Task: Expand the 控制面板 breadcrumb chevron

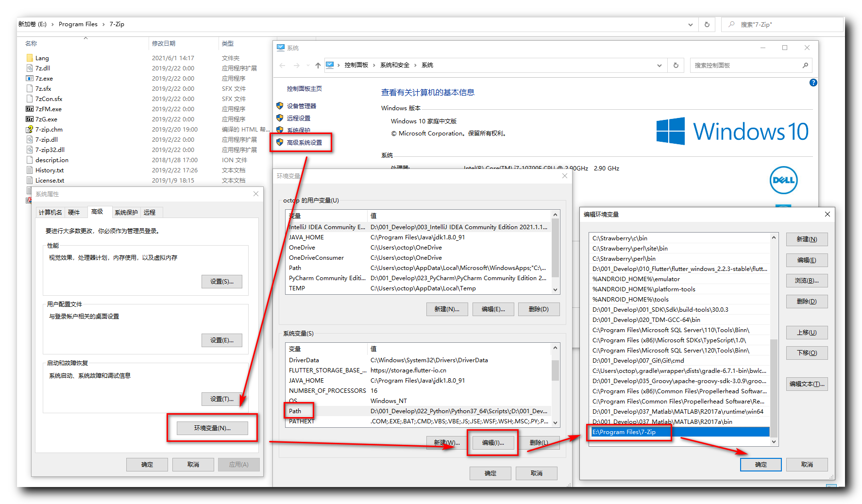Action: point(373,65)
